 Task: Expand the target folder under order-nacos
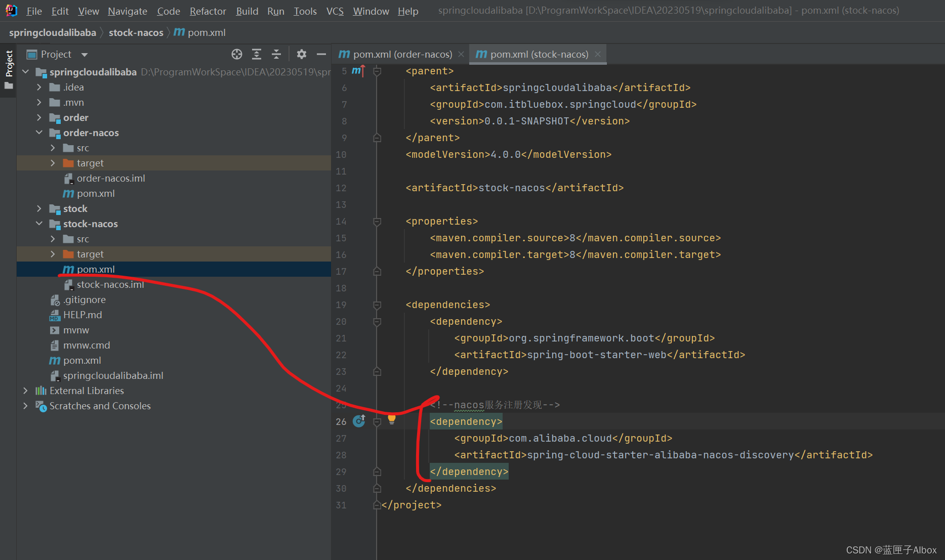53,163
